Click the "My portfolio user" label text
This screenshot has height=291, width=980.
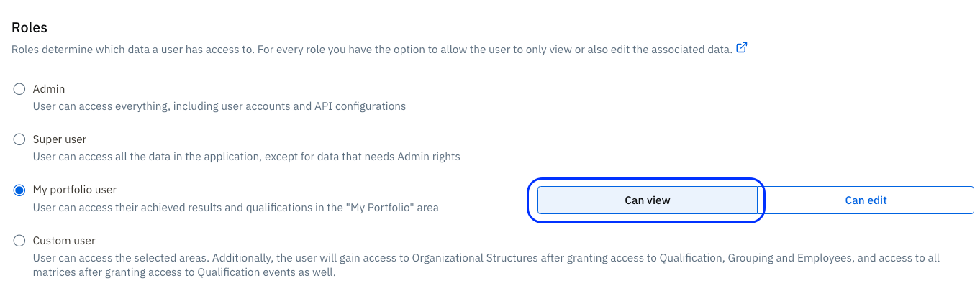tap(75, 190)
